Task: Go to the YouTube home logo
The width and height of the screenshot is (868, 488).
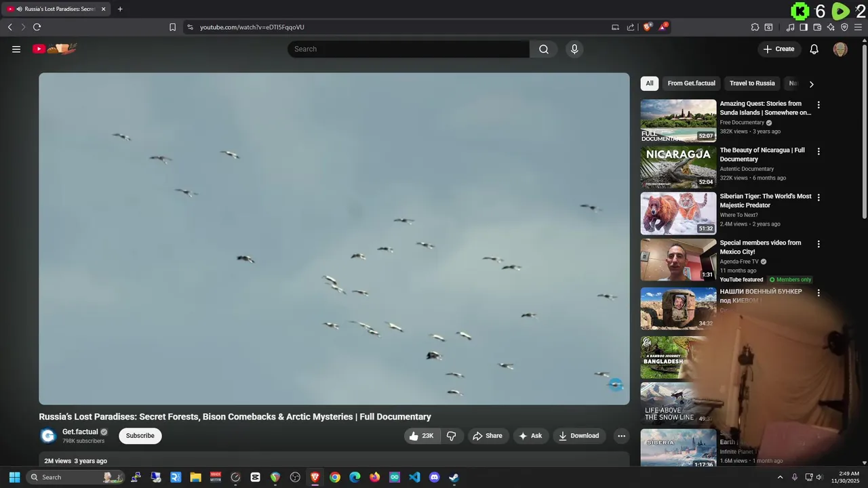Action: [54, 49]
